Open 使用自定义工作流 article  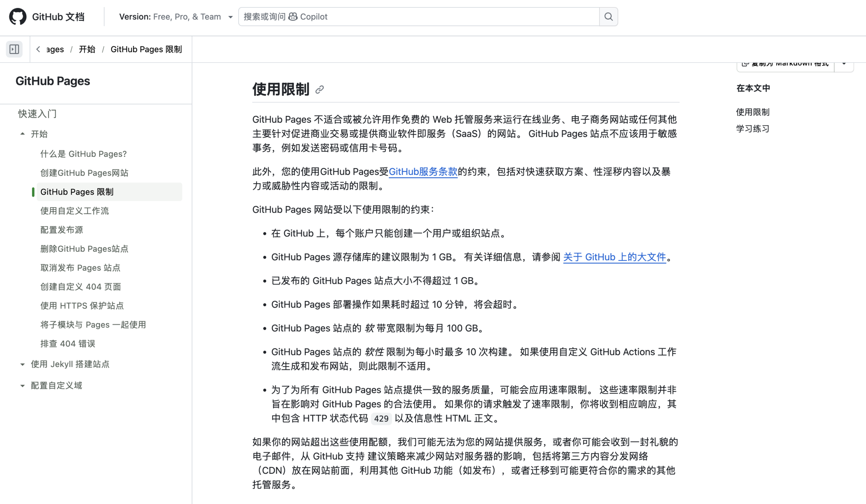(x=74, y=211)
